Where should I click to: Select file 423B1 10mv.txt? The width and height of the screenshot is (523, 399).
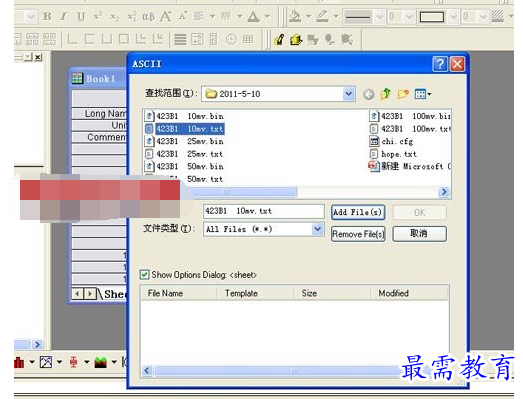coord(184,129)
